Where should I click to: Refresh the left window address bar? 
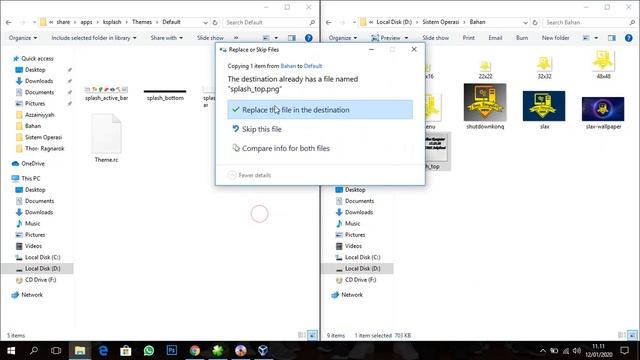coord(215,22)
